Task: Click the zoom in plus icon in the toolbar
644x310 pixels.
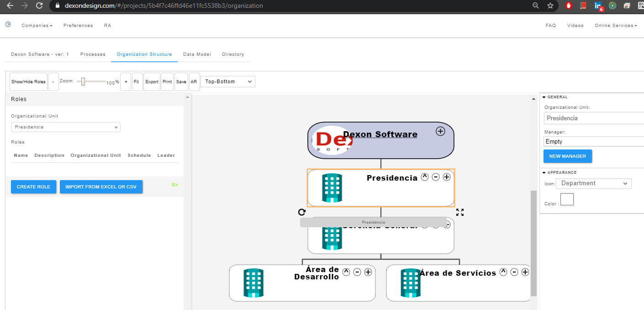Action: point(126,81)
